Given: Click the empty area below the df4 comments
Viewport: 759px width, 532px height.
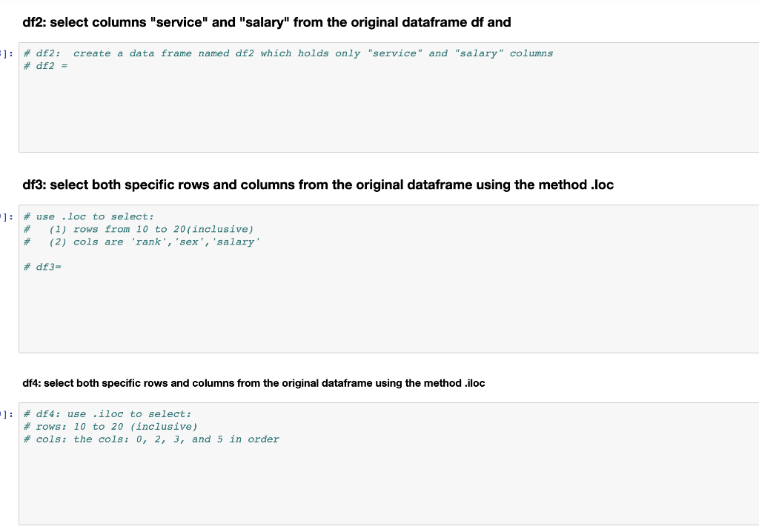Looking at the screenshot, I should (296, 482).
